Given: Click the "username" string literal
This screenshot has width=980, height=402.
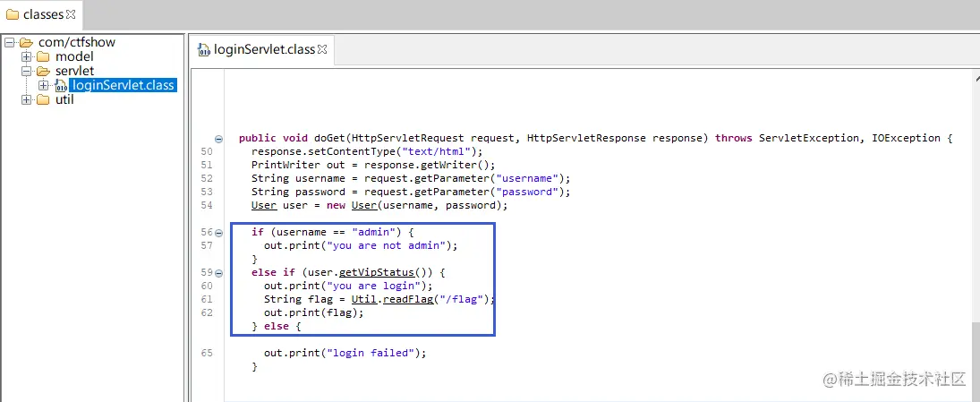Looking at the screenshot, I should click(x=529, y=178).
